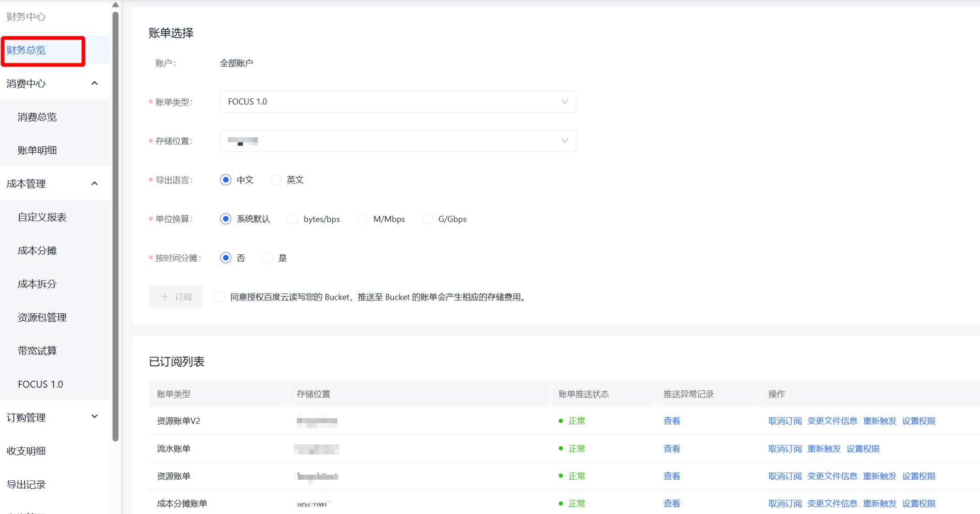Click the 全部账户 account value

[236, 63]
